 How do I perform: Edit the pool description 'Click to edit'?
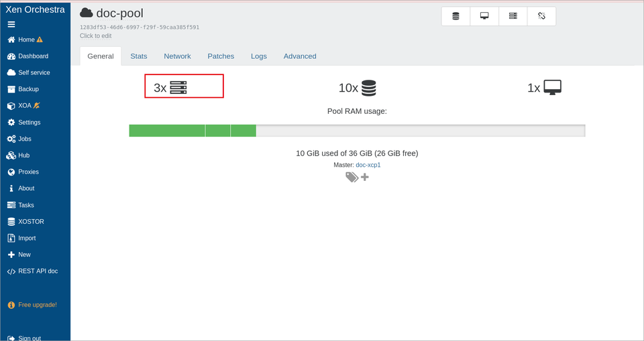(96, 36)
